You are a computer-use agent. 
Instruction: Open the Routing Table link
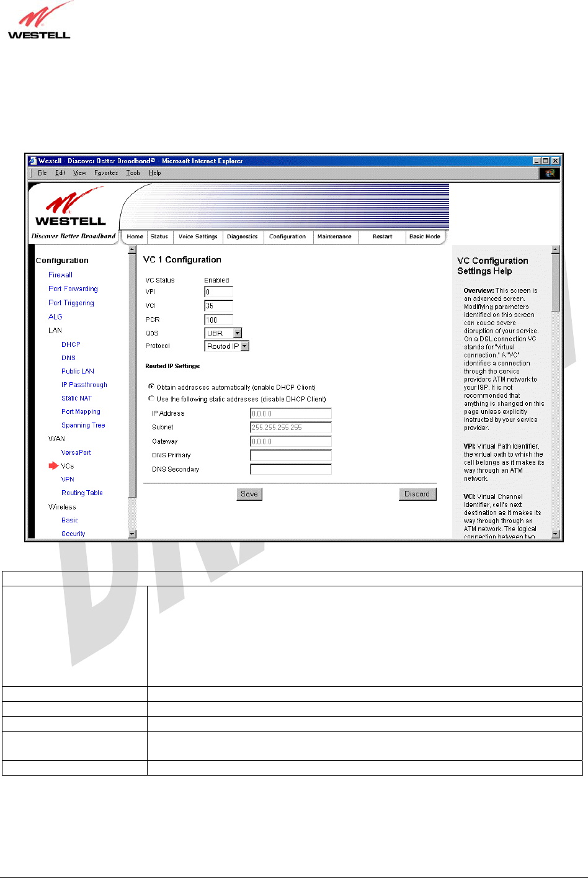[82, 493]
